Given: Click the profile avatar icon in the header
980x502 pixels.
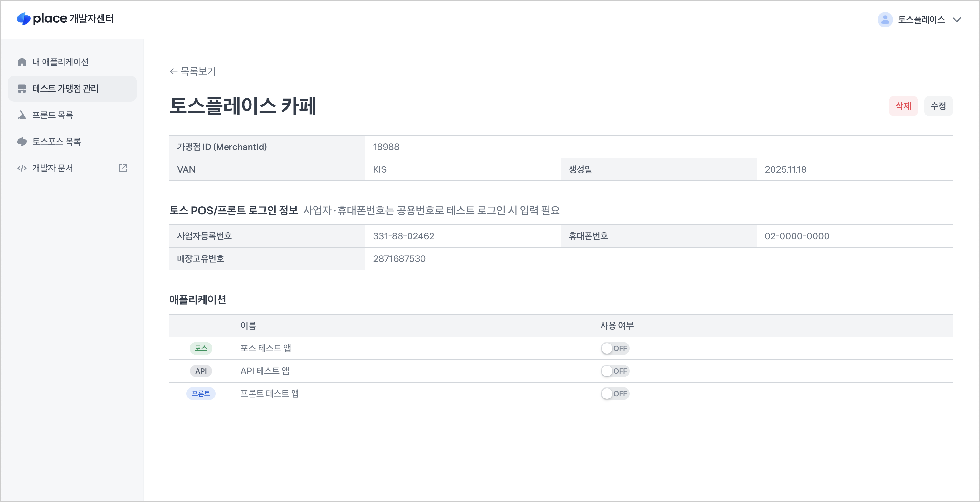Looking at the screenshot, I should (885, 19).
